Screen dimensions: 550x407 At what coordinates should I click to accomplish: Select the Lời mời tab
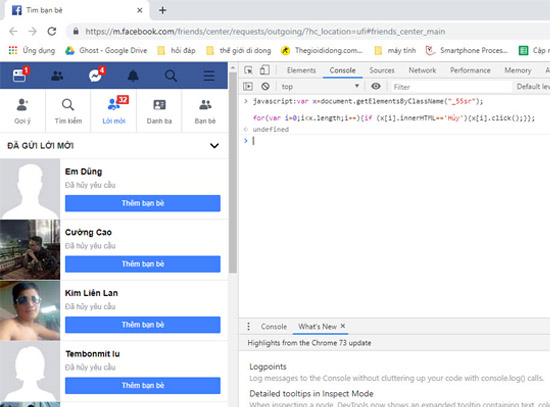point(114,111)
